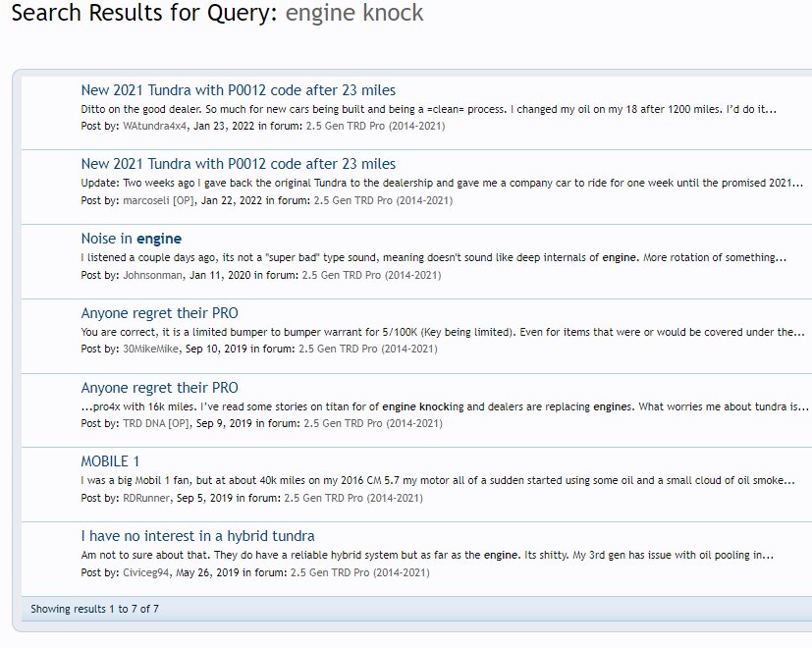This screenshot has height=648, width=812.
Task: Click the date 'Jan 22, 2022'
Action: pyautogui.click(x=231, y=200)
